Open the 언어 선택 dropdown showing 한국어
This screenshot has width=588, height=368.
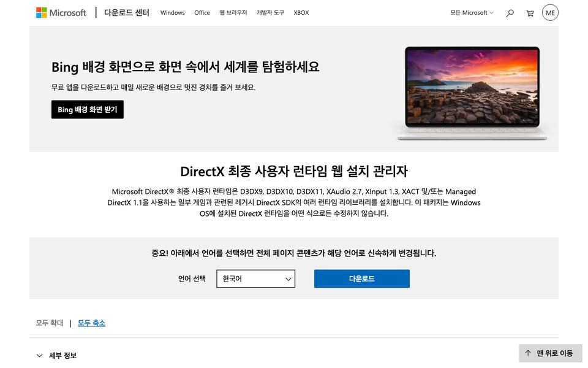[x=256, y=278]
